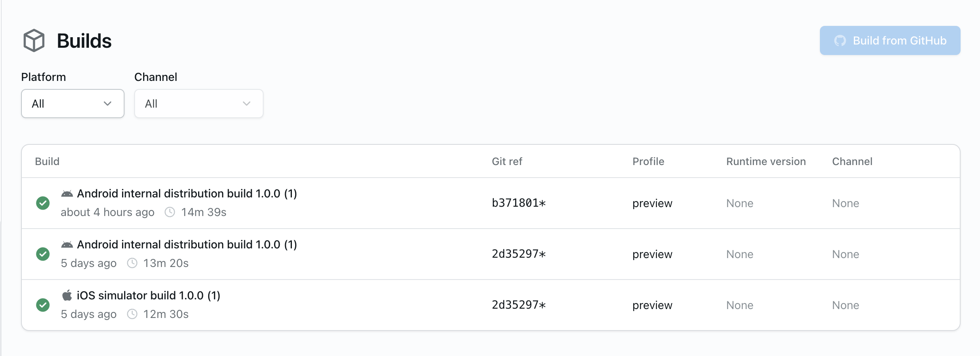Click the Git ref column header

point(507,161)
